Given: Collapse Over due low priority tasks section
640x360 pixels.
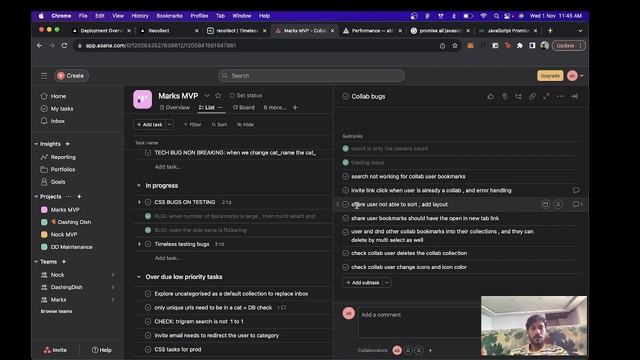Looking at the screenshot, I should 139,277.
